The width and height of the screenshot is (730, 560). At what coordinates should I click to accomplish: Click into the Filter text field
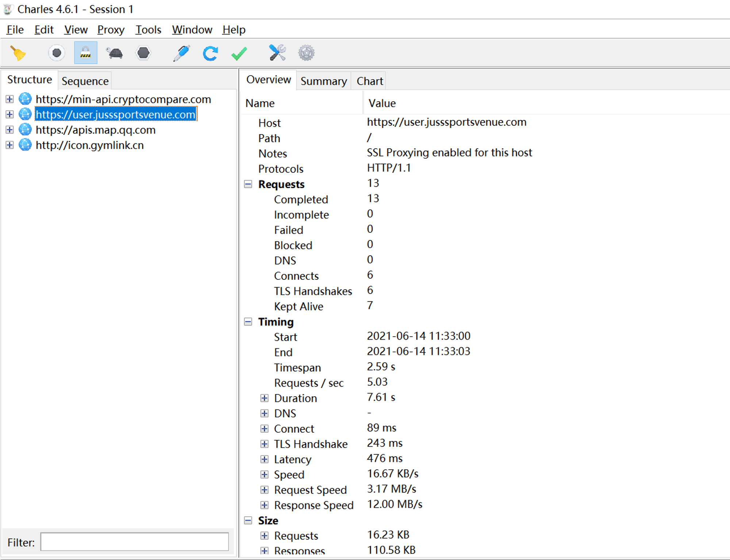pos(135,542)
